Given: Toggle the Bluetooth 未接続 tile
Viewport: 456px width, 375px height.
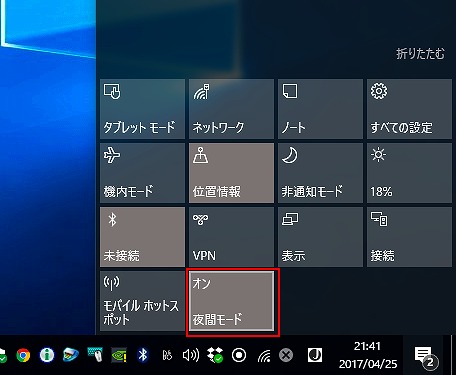Looking at the screenshot, I should 142,237.
